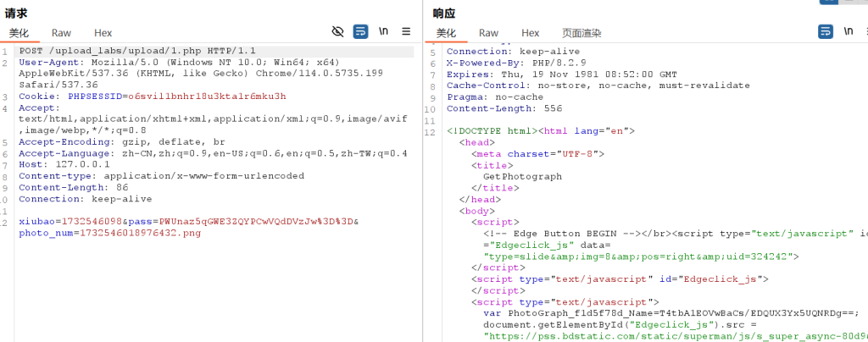
Task: Toggle word wrap icon in the request panel
Action: 360,31
